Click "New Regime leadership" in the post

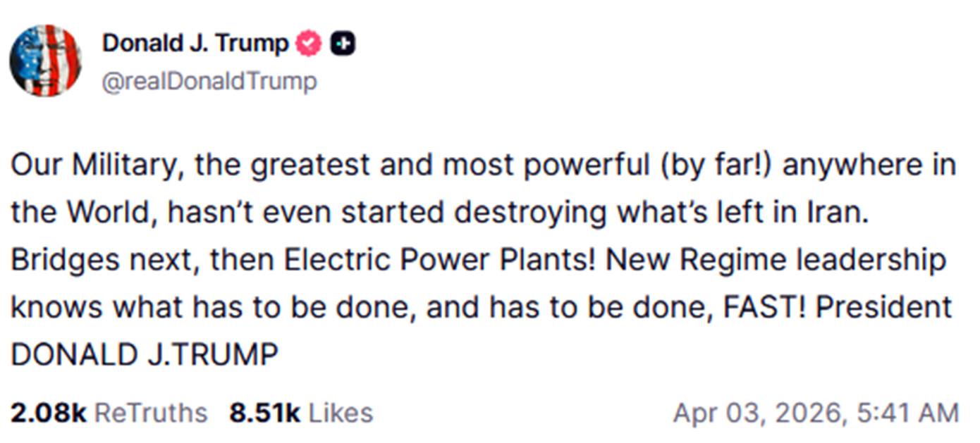[776, 261]
